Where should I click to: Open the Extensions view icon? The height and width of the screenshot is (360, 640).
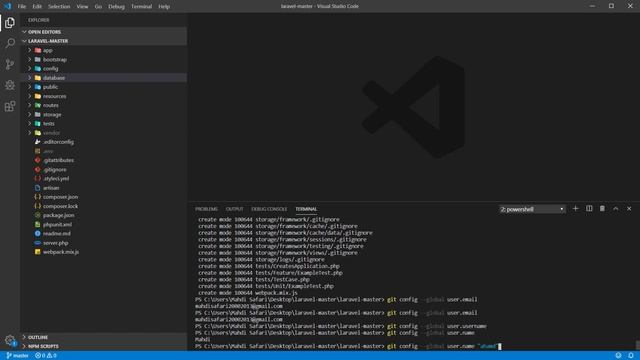click(10, 106)
